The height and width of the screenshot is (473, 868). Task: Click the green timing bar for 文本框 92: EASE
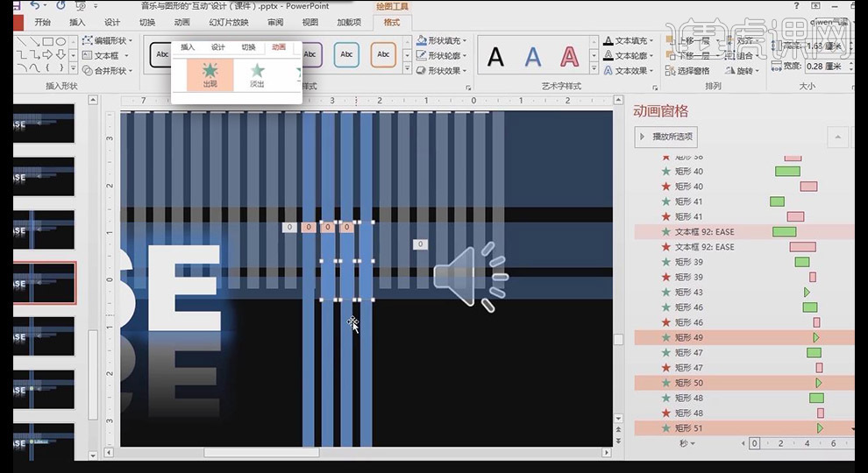[784, 232]
